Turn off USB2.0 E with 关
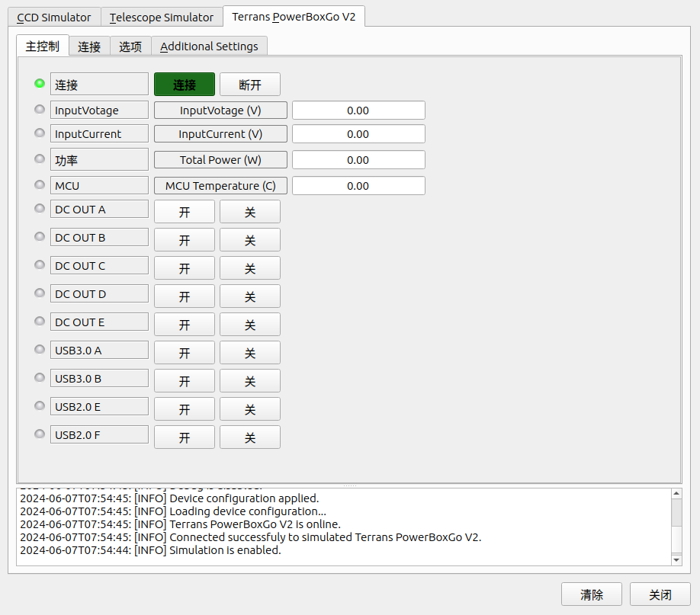The height and width of the screenshot is (615, 700). tap(250, 409)
